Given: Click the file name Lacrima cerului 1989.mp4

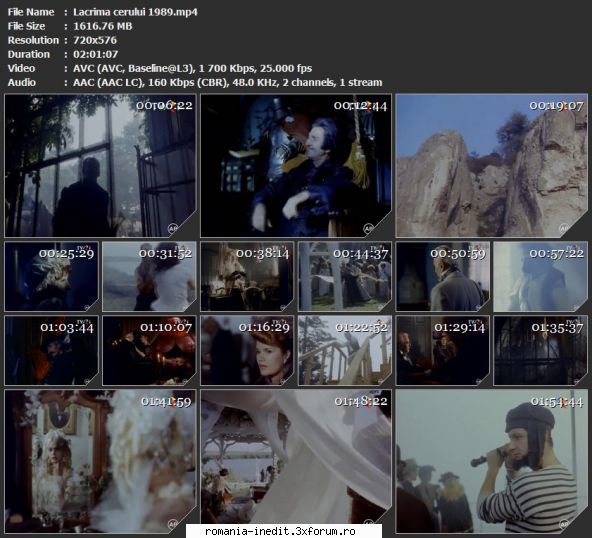Looking at the screenshot, I should [x=135, y=12].
